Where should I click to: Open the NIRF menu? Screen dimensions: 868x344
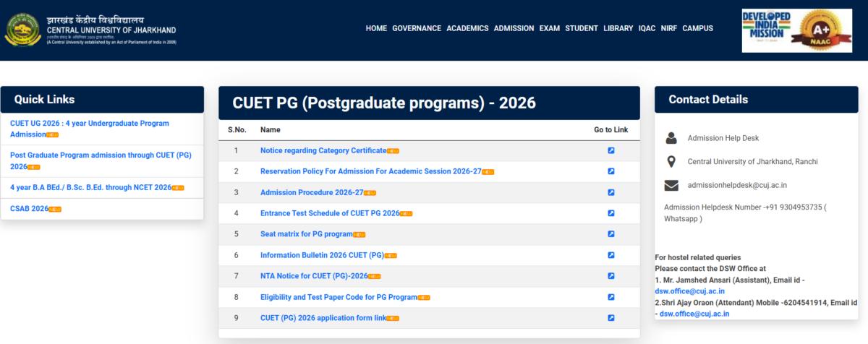coord(668,28)
